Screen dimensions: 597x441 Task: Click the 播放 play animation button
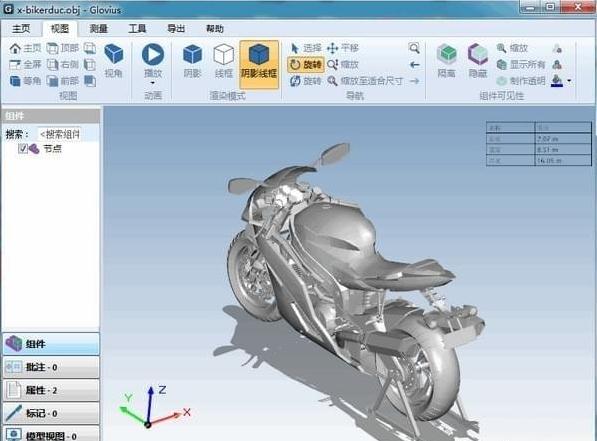153,61
